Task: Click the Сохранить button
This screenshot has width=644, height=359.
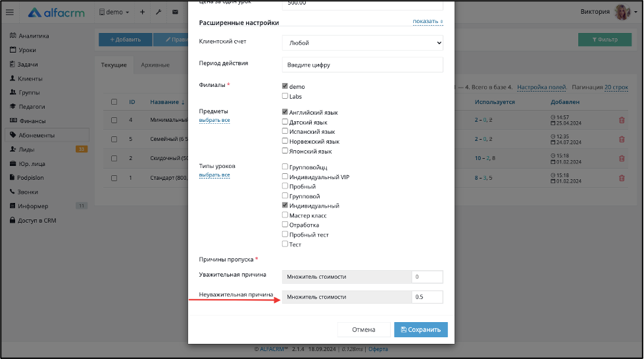Action: coord(421,329)
